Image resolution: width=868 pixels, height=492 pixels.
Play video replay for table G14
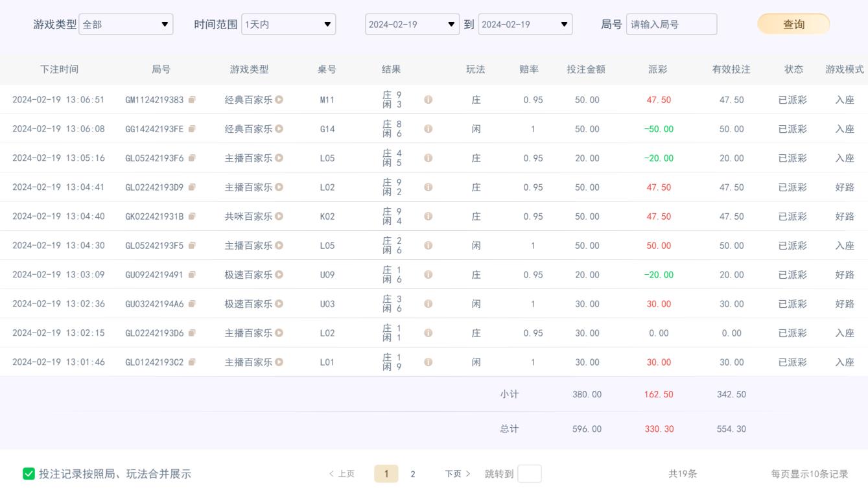tap(279, 129)
